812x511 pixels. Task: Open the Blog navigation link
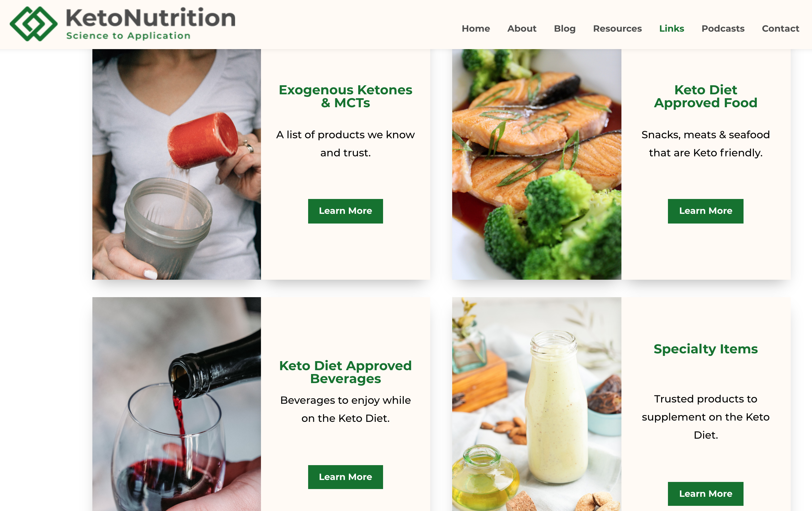click(565, 29)
